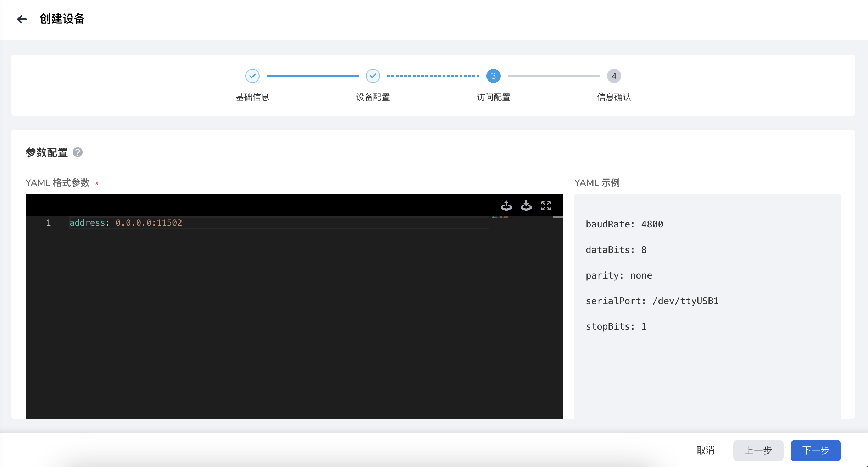868x467 pixels.
Task: Select the blue step 3 circle indicator
Action: [493, 76]
